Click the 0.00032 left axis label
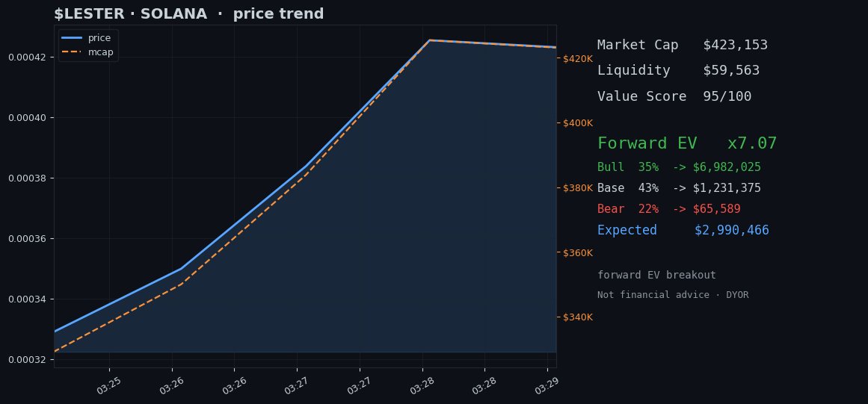 point(27,360)
